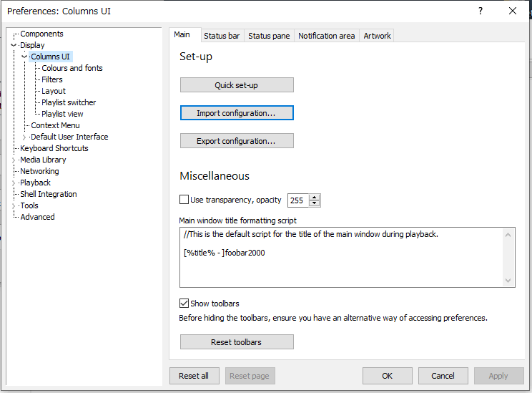Decrease opacity with the down spinner arrow
This screenshot has height=393, width=532.
(x=315, y=203)
